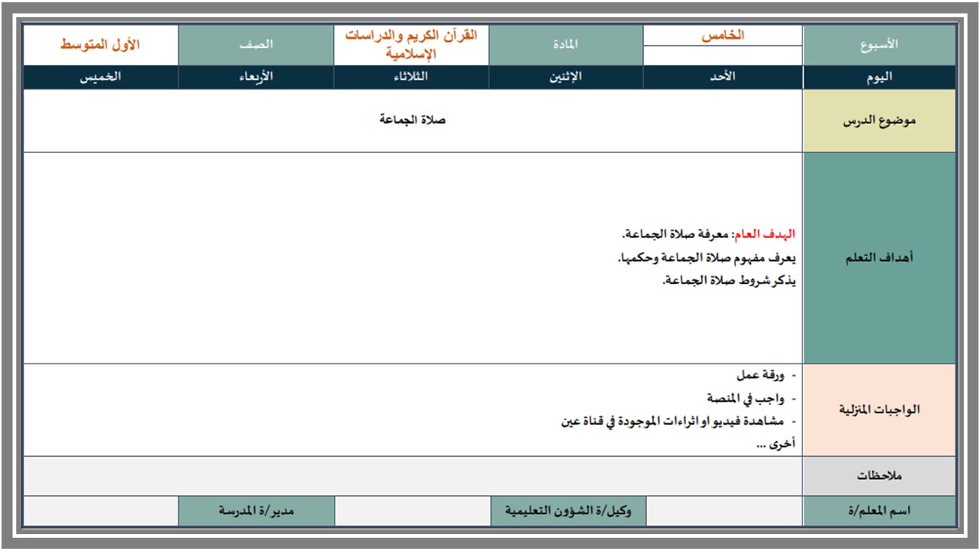
Task: Click the أهداف التعلم label cell
Action: [879, 258]
